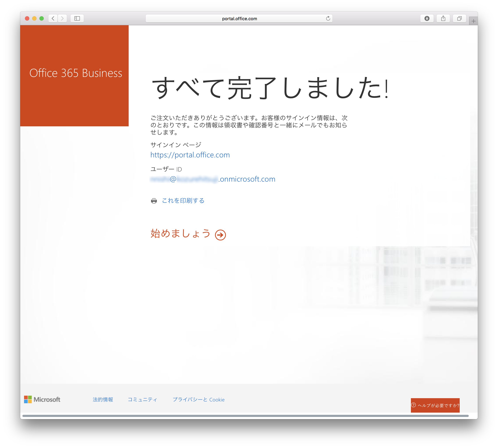498x448 pixels.
Task: Click これを印刷する to print info
Action: click(182, 200)
